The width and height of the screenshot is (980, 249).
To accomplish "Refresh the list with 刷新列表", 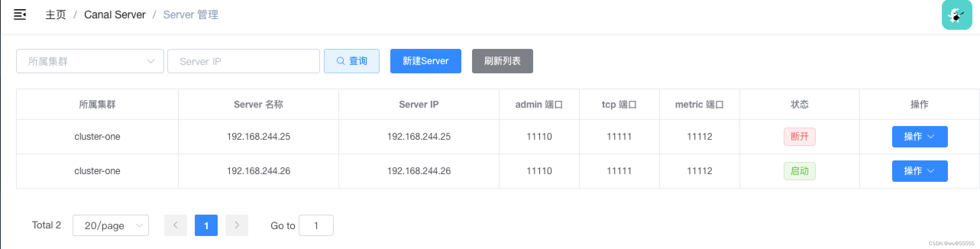I will (x=502, y=61).
